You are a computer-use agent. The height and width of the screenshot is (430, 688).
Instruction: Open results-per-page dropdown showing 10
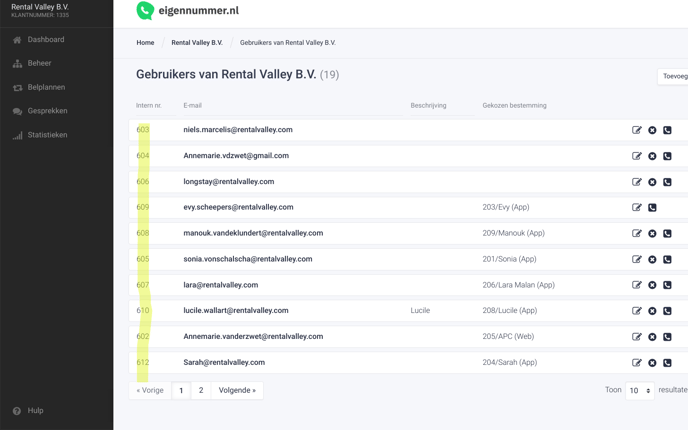640,390
